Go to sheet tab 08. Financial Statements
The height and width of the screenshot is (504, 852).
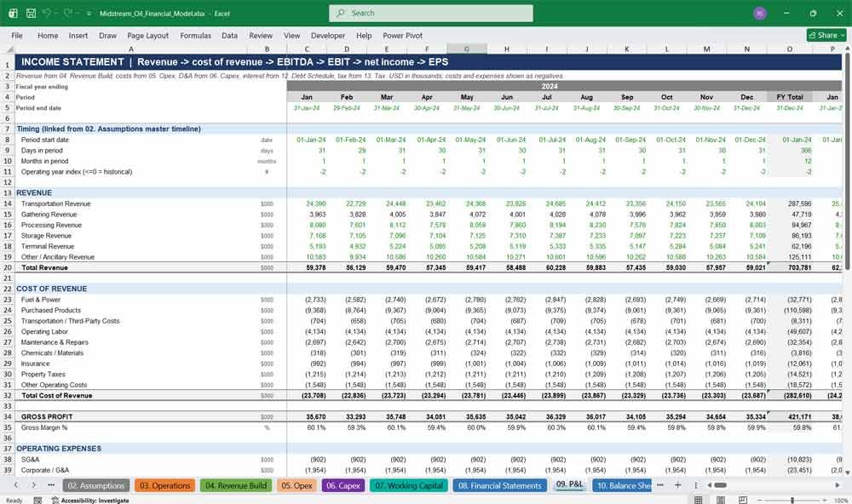tap(500, 485)
